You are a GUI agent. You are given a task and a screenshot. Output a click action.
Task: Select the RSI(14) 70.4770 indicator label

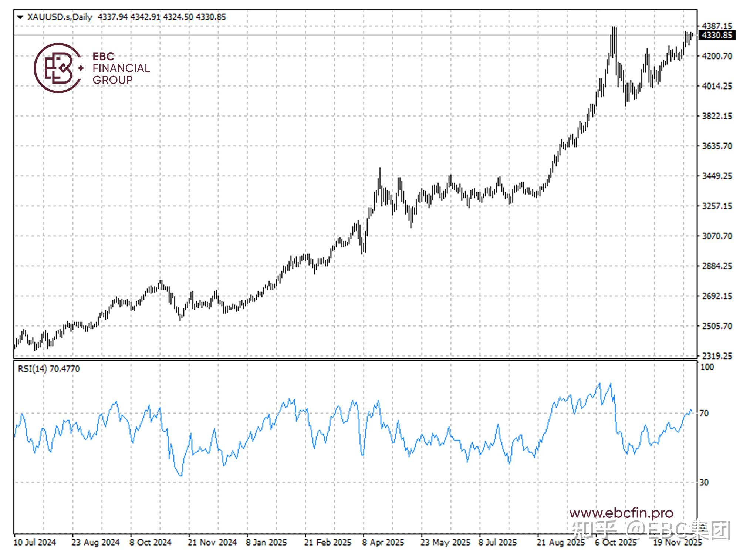[x=48, y=369]
